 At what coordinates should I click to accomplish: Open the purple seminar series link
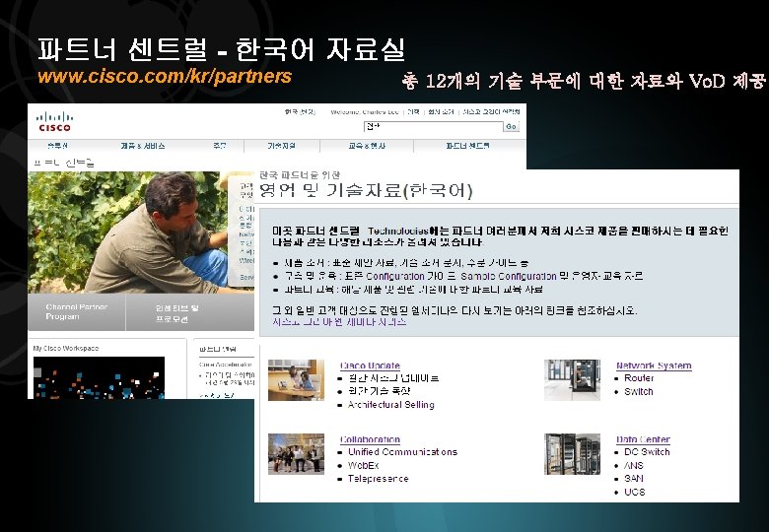point(339,322)
